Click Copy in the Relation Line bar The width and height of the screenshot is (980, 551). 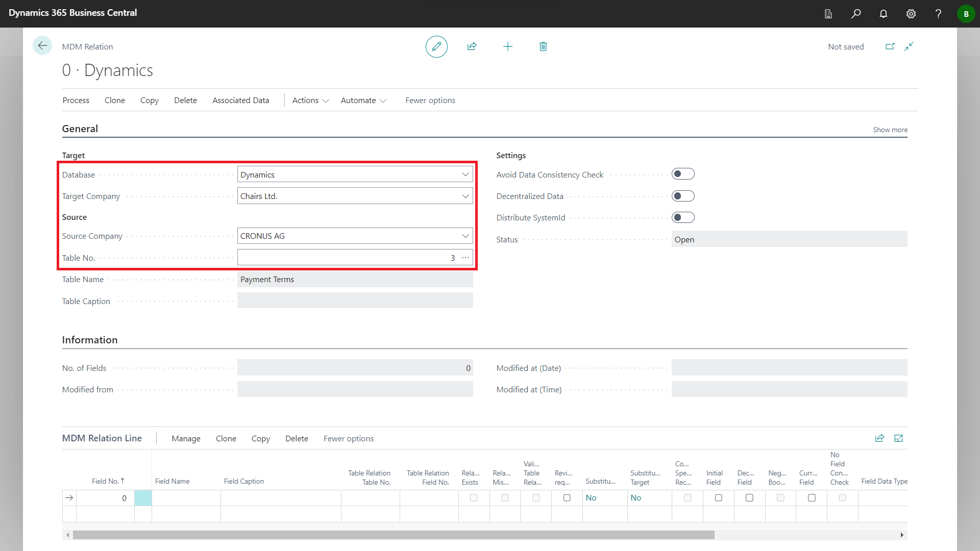coord(260,439)
